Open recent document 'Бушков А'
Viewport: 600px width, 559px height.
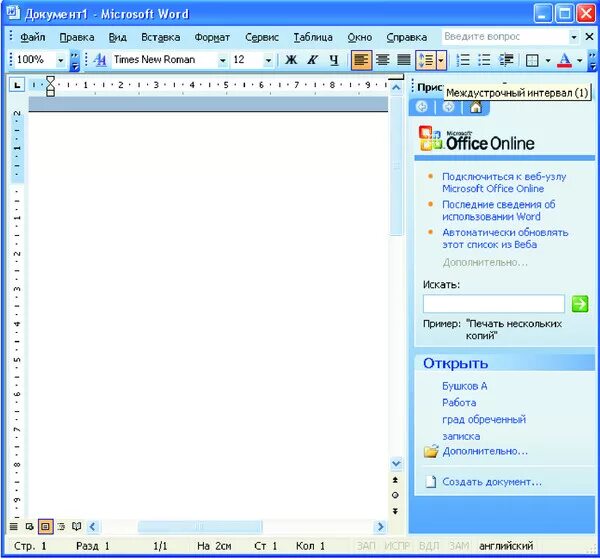coord(465,386)
